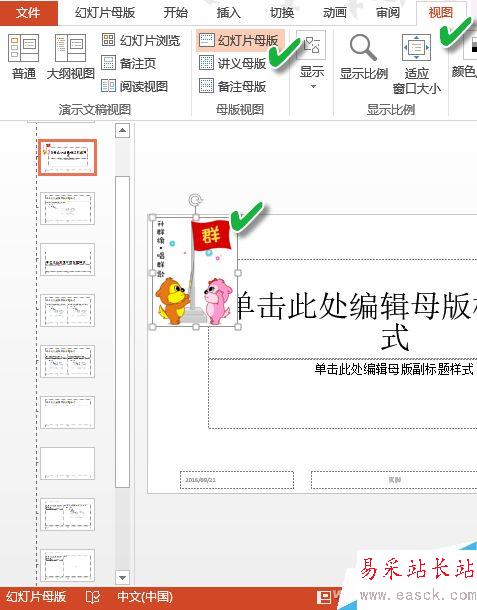Select the ninth layout thumbnail at bottom

pyautogui.click(x=67, y=565)
